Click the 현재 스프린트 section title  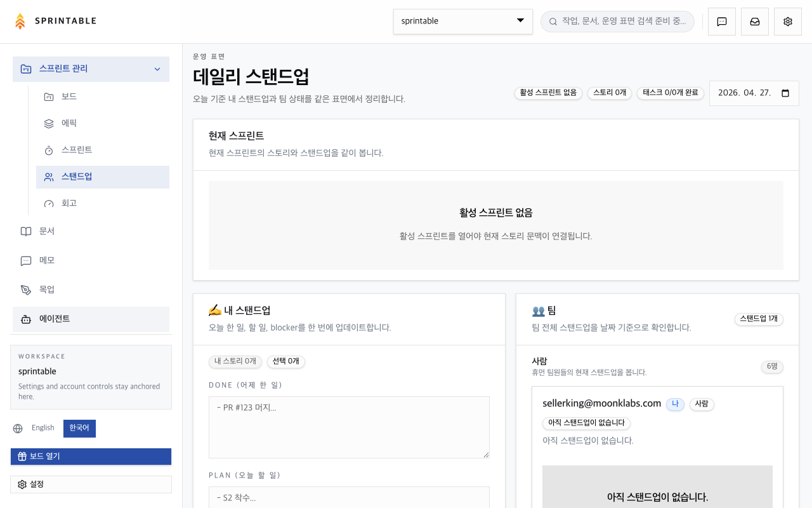click(x=236, y=136)
